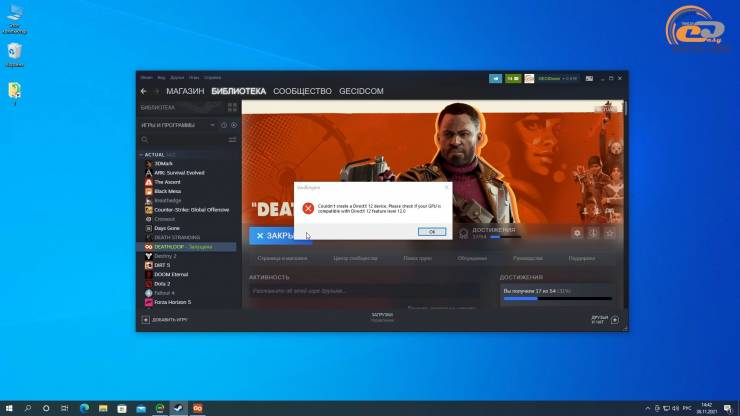740x416 pixels.
Task: Switch to Big Picture mode icon
Action: 589,78
